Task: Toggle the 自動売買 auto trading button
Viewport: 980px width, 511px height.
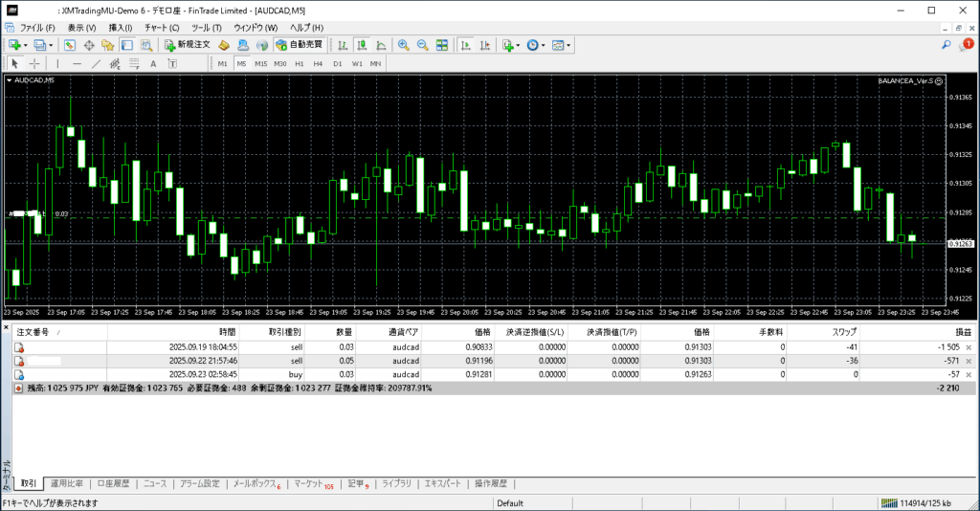Action: 299,45
